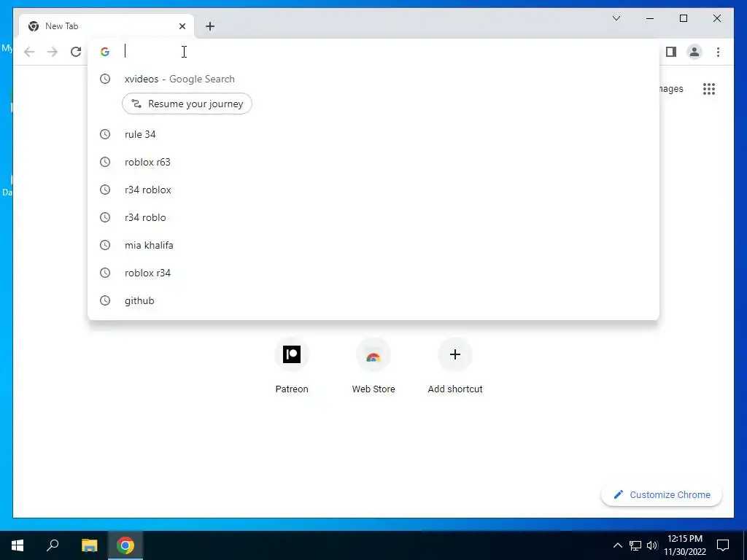Click the Customize Chrome button

point(662,495)
